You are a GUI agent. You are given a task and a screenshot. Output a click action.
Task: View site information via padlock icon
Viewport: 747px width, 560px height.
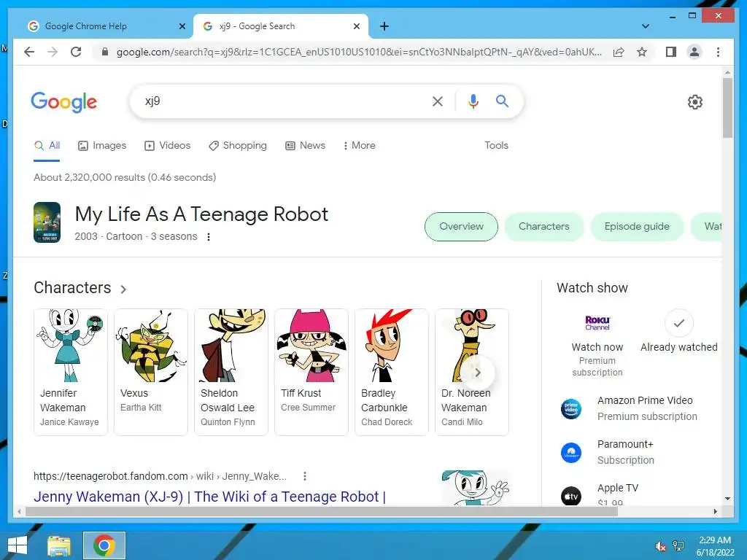click(x=105, y=52)
